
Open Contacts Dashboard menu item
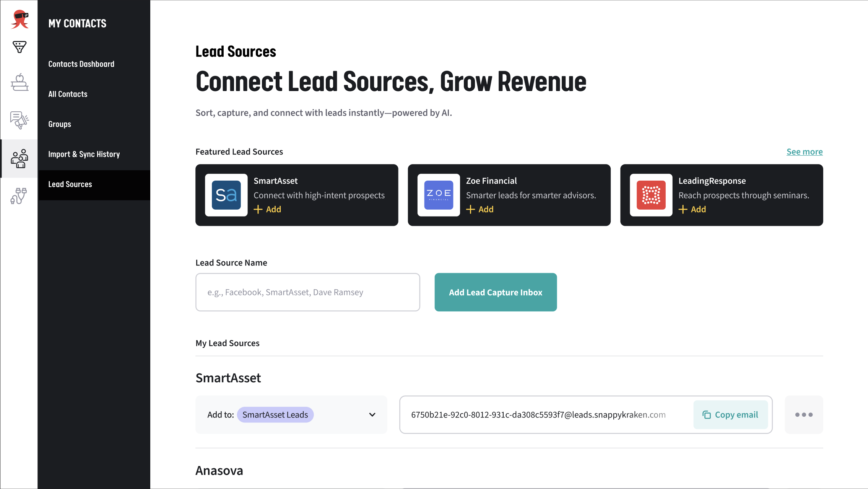[x=81, y=64]
